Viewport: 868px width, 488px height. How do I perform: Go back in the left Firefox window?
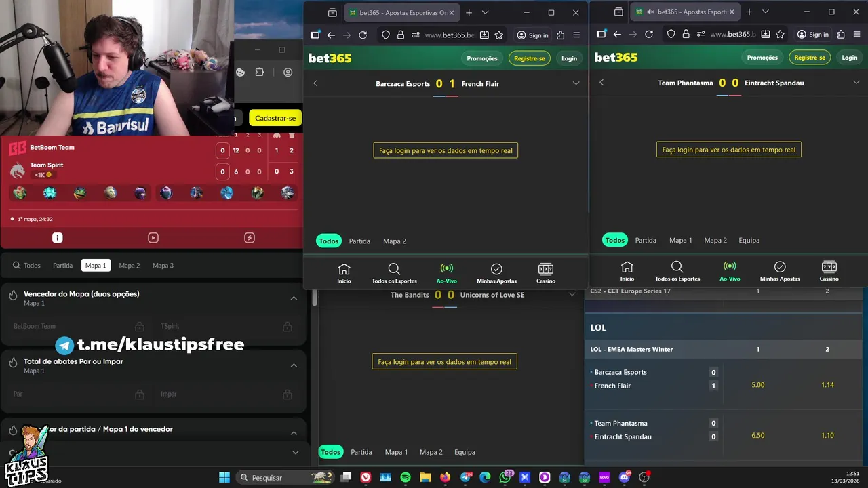click(x=331, y=35)
